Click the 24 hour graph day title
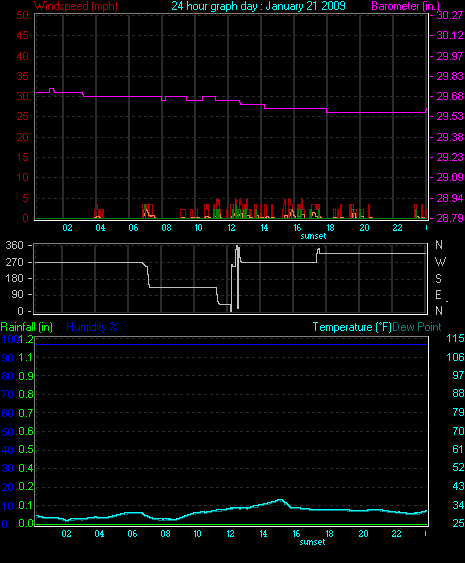This screenshot has height=563, width=465. (258, 6)
